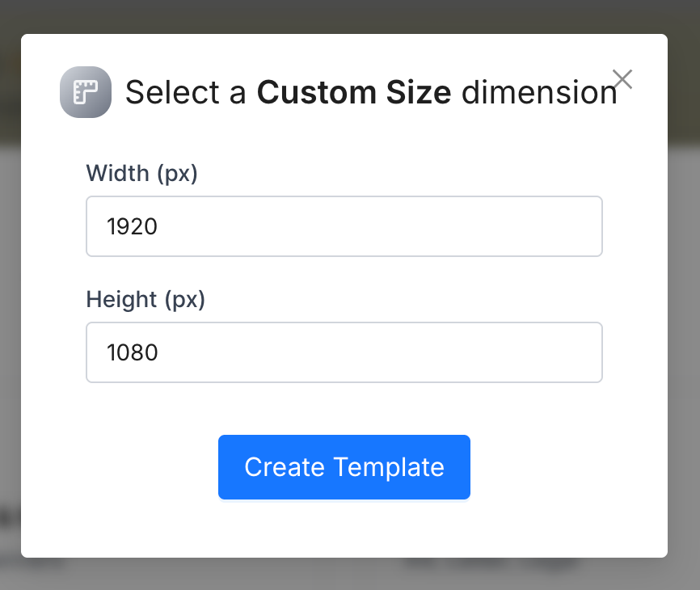Image resolution: width=700 pixels, height=590 pixels.
Task: Click the Width (px) label text
Action: tap(141, 173)
